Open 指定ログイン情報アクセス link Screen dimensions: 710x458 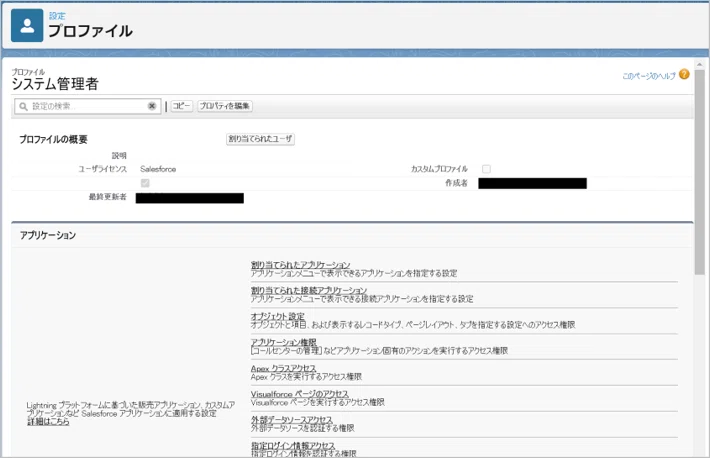[293, 446]
